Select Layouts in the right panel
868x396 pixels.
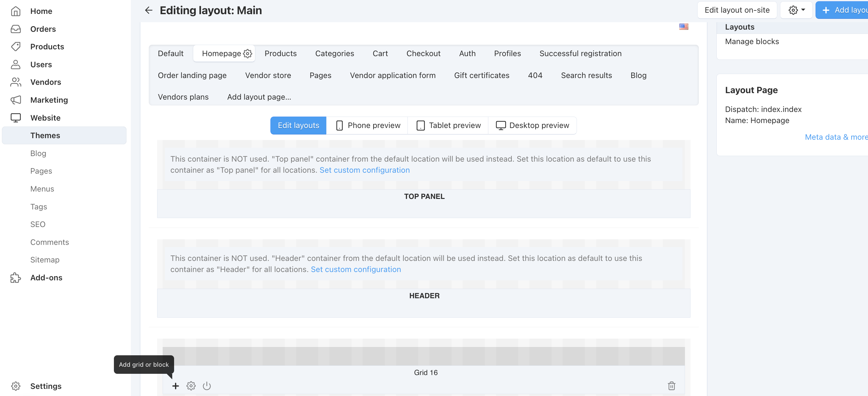coord(739,27)
